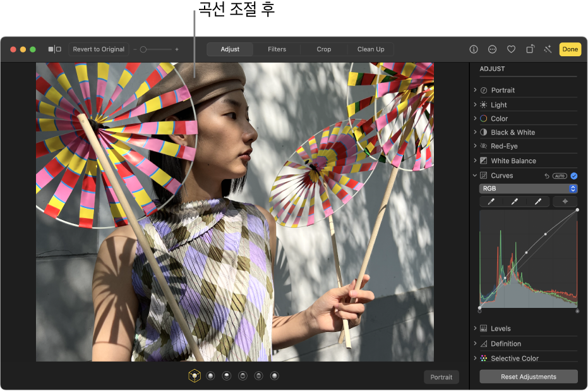This screenshot has height=392, width=588.
Task: Switch to the Filters tab
Action: (277, 49)
